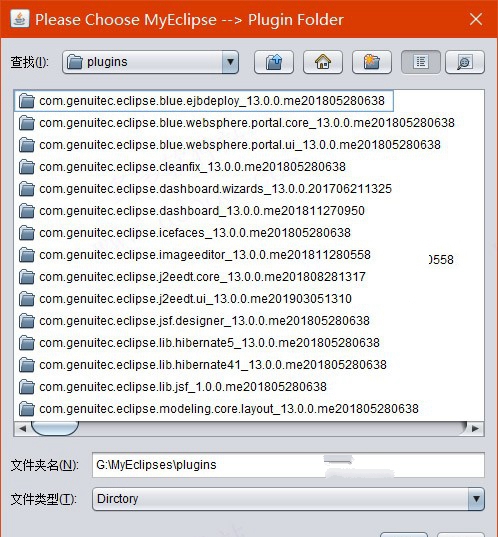The width and height of the screenshot is (498, 537).
Task: Create a new folder
Action: [372, 62]
